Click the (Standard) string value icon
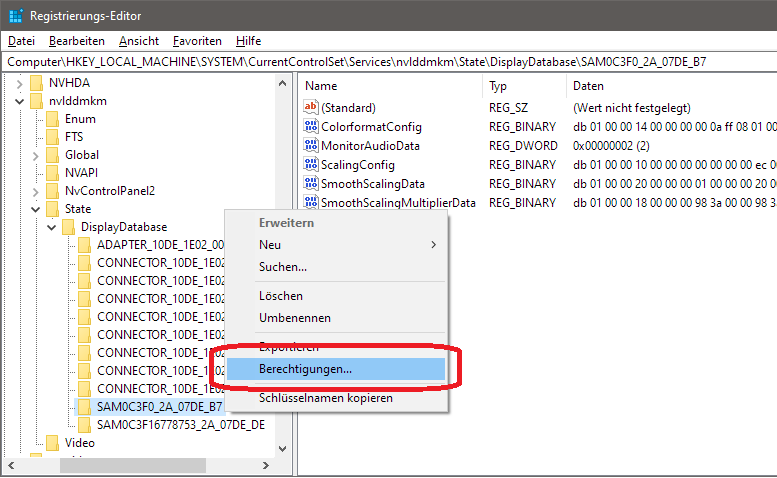The image size is (777, 478). point(310,108)
